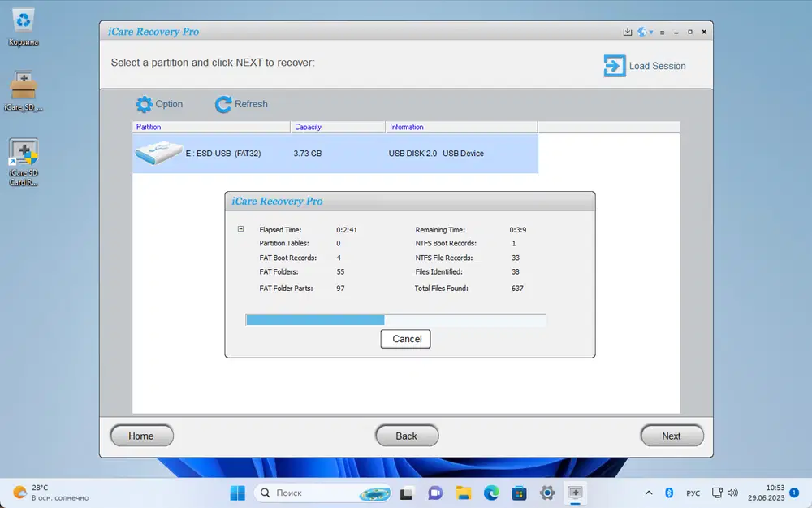Sort by the Information column header

coord(461,127)
